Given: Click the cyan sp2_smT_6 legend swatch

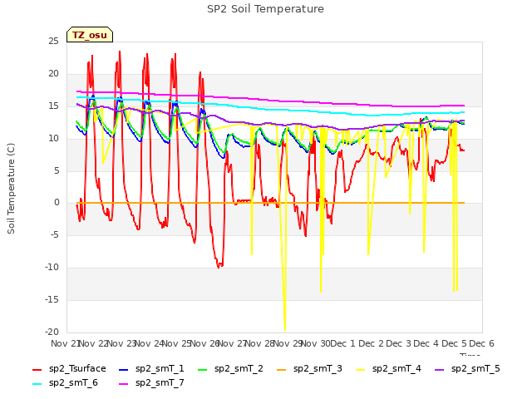Looking at the screenshot, I should [37, 384].
